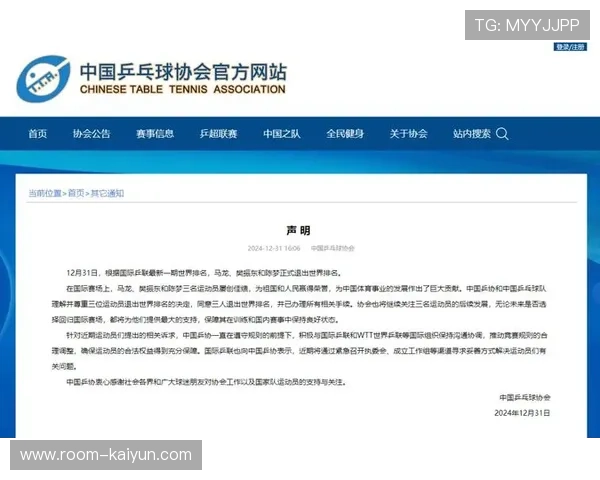Click the paragraph starting 12月31日
Image resolution: width=600 pixels, height=480 pixels.
tap(204, 273)
